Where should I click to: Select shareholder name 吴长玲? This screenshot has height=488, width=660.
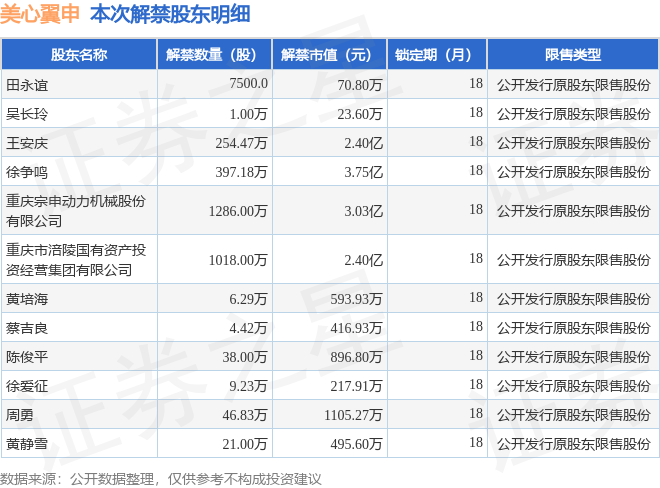click(27, 114)
